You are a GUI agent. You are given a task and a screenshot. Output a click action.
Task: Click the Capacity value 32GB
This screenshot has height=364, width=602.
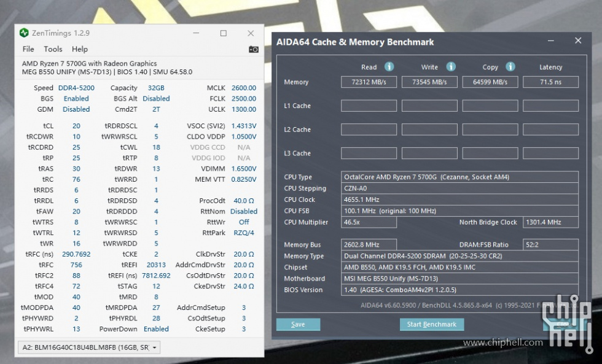(156, 88)
